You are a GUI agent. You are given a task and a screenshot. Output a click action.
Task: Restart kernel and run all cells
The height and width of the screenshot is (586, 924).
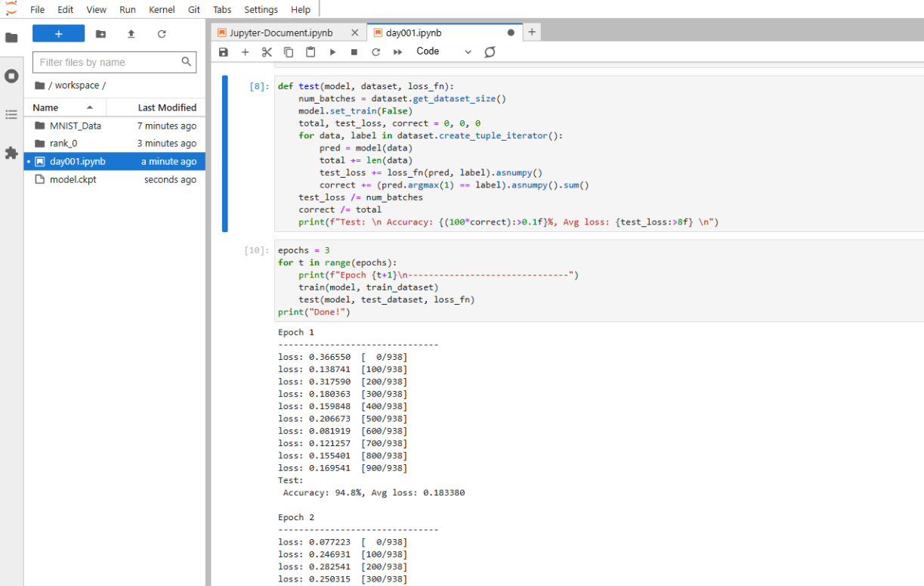pyautogui.click(x=397, y=52)
